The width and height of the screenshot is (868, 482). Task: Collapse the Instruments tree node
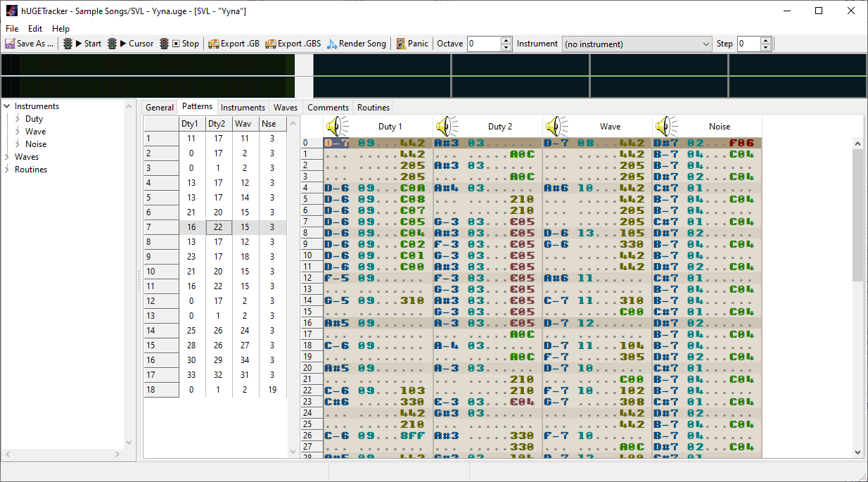pyautogui.click(x=6, y=106)
